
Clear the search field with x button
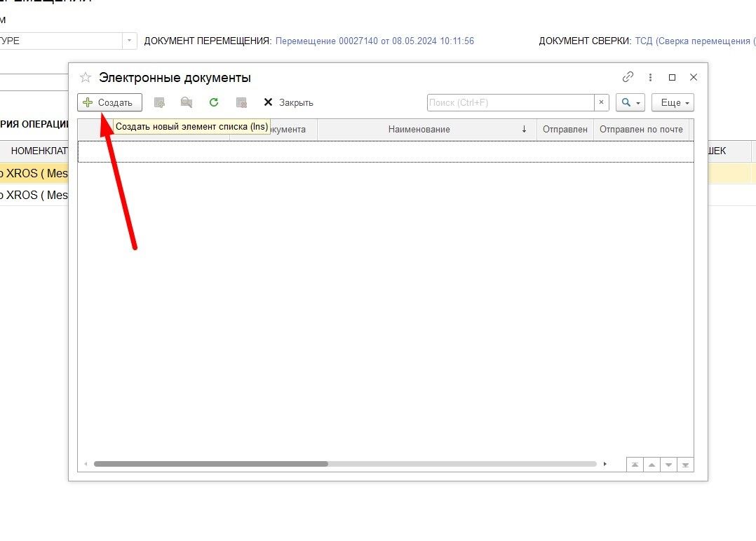[602, 102]
